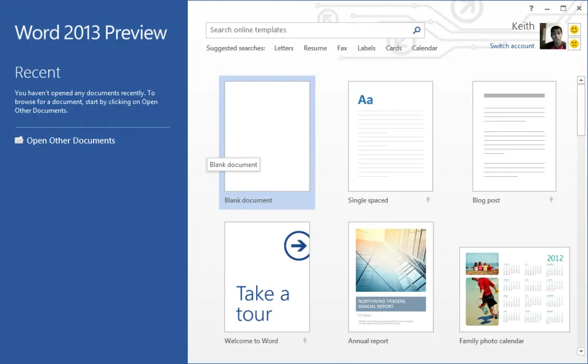Screen dimensions: 588x364
Task: Click the sad frown feedback icon
Action: 574,44
